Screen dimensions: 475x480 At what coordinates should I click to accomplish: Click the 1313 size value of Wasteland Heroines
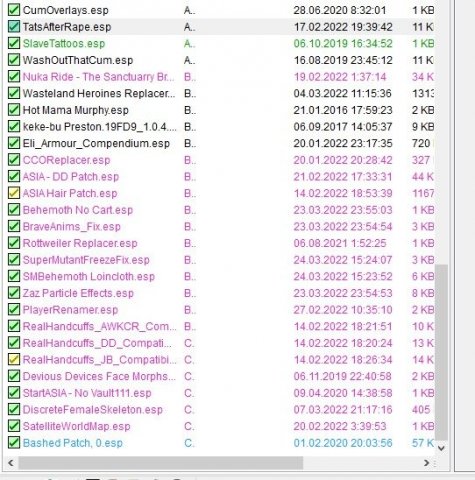coord(423,94)
